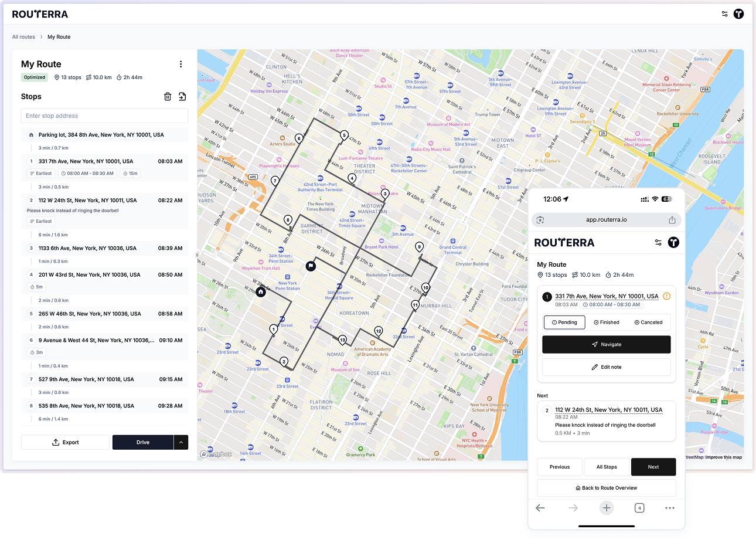
Task: Click the orange warning icon on stop 1
Action: [x=666, y=296]
